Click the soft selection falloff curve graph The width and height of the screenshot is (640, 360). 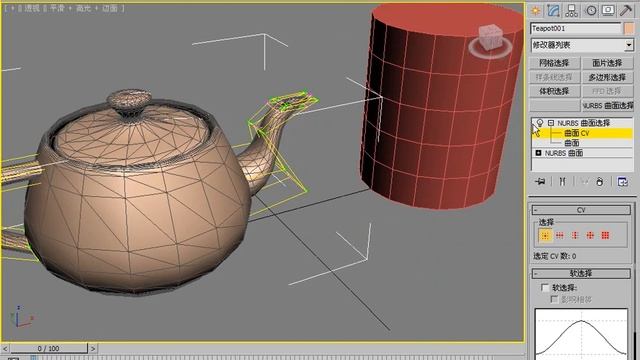[581, 334]
